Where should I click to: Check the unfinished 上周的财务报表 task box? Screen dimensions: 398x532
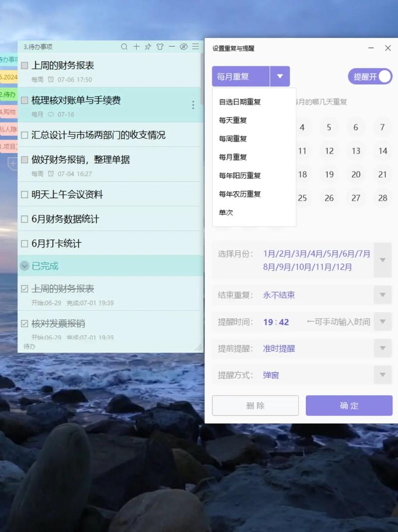[x=24, y=65]
